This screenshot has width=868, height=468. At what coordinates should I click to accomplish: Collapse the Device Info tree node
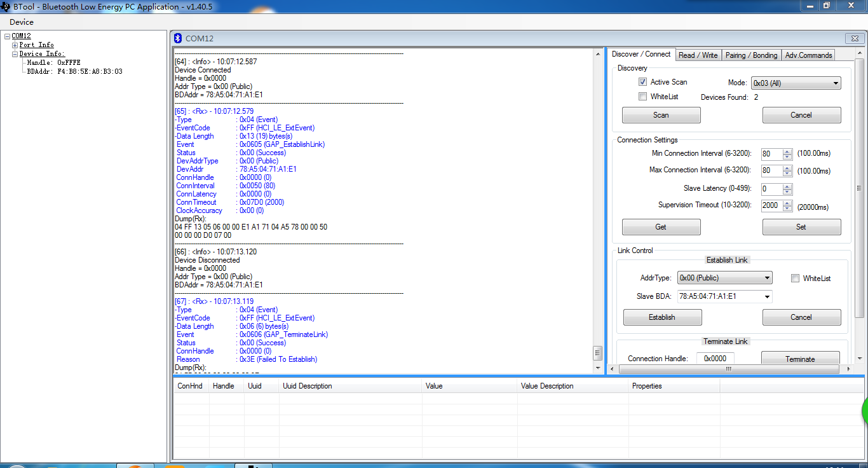click(15, 54)
